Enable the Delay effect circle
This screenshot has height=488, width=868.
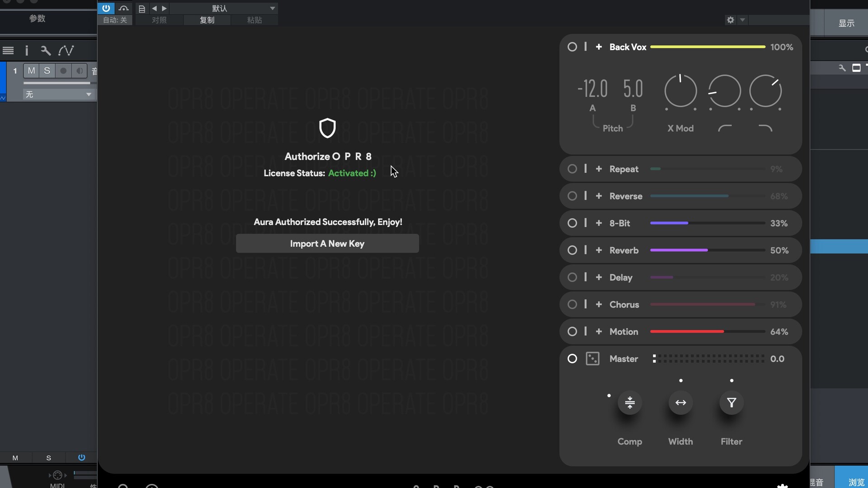(x=572, y=277)
